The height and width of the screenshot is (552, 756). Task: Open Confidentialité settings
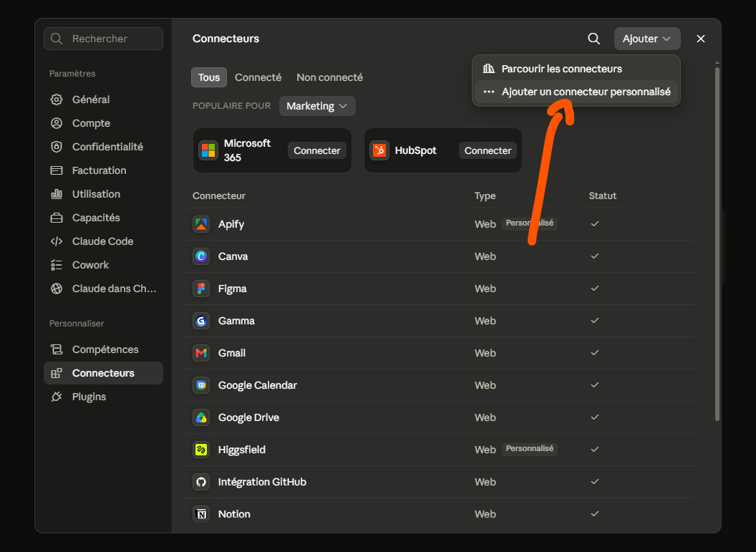click(x=103, y=147)
